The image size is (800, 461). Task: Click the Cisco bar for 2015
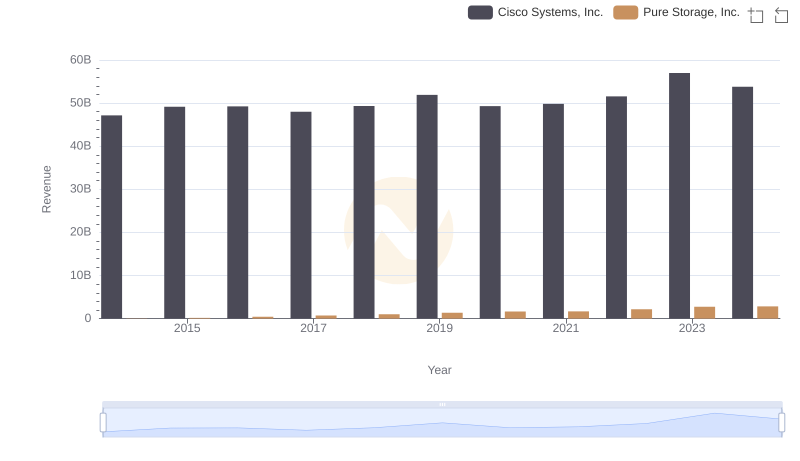[174, 213]
